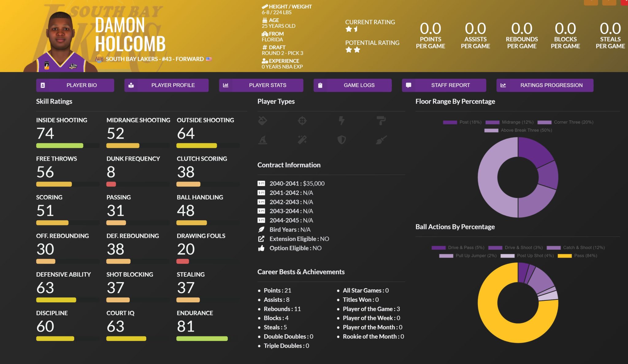Click the paint roller player type icon

tap(381, 121)
